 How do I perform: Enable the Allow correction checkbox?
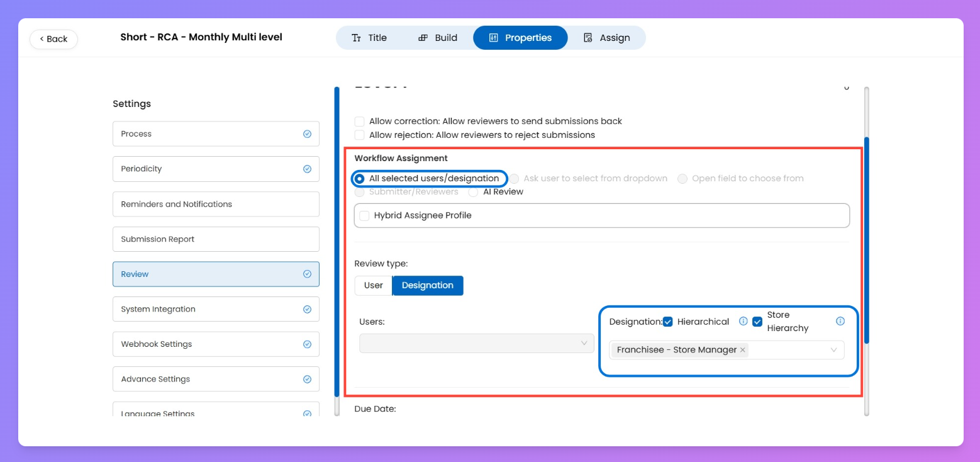click(359, 121)
